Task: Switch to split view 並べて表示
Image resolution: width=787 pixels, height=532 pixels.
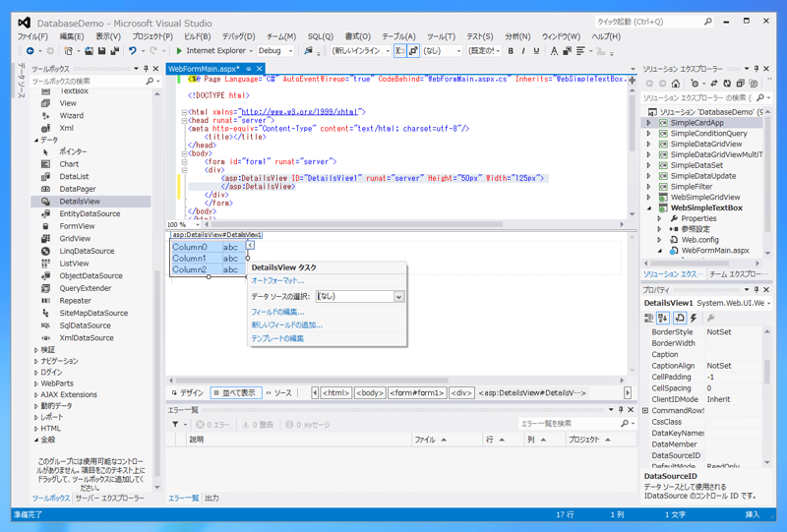Action: click(x=235, y=393)
